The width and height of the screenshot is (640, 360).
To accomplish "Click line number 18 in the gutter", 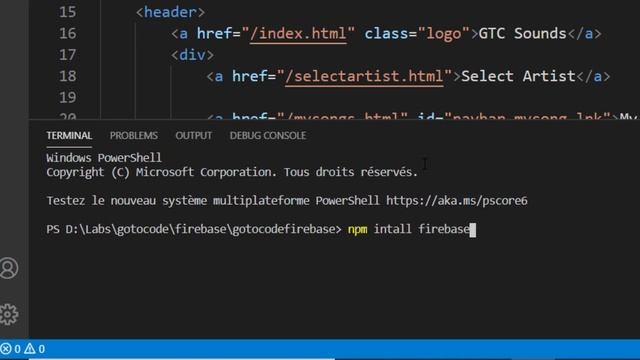I will coord(68,76).
